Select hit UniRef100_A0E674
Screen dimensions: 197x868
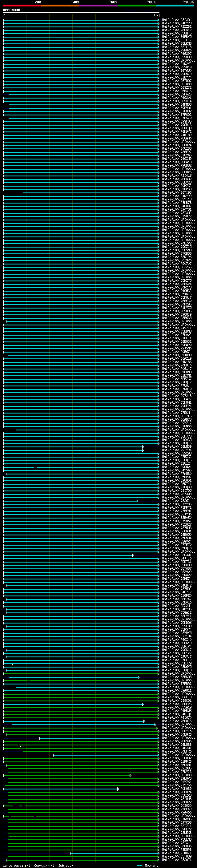[177, 352]
